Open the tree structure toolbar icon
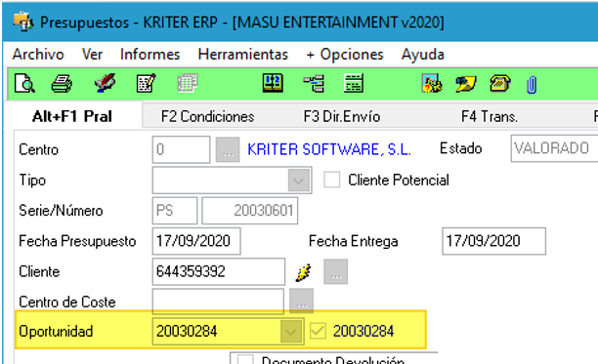Screen dimensions: 598x364 coord(314,83)
